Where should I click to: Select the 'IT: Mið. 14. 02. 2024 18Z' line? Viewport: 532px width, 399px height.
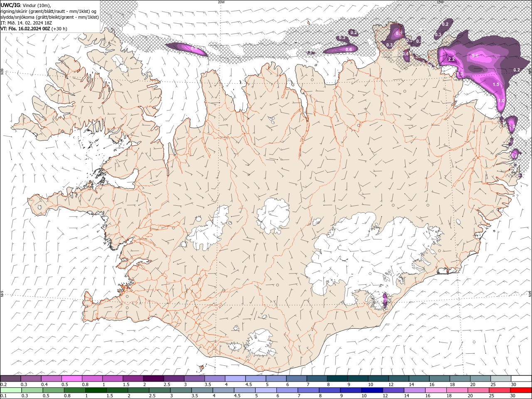click(26, 23)
